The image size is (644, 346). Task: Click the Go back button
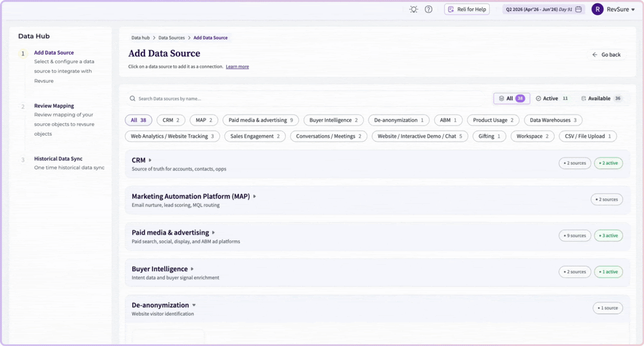[x=607, y=55]
